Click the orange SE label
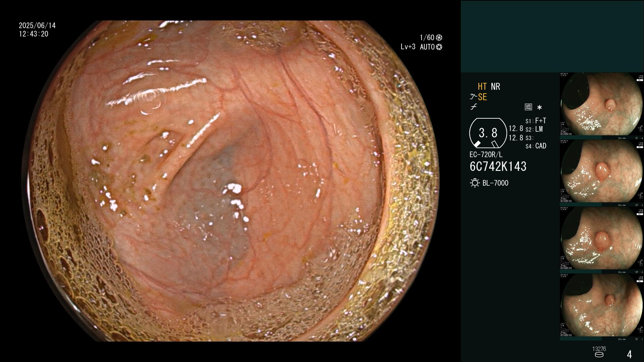The height and width of the screenshot is (362, 644). click(x=482, y=97)
